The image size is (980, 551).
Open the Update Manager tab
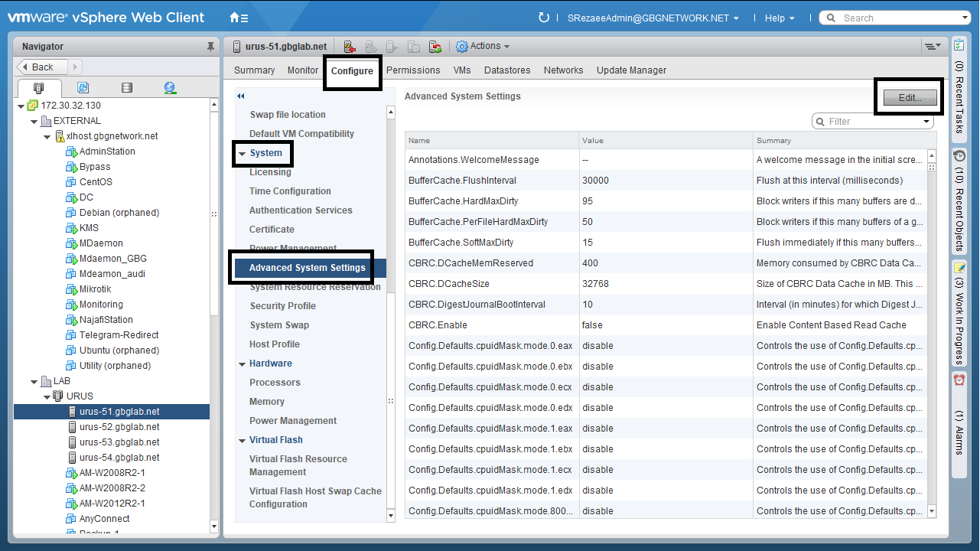coord(631,70)
